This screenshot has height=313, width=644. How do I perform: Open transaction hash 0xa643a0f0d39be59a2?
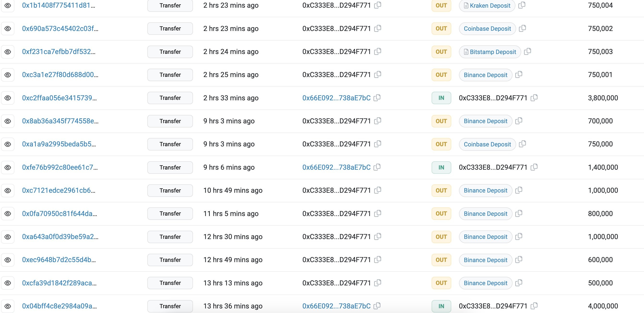coord(60,237)
